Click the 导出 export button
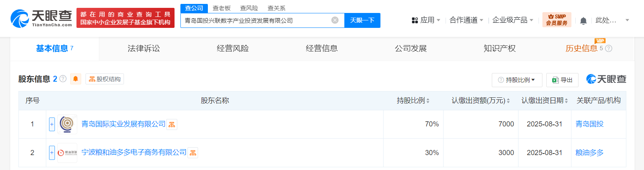Viewport: 644px width, 170px height. tap(562, 80)
